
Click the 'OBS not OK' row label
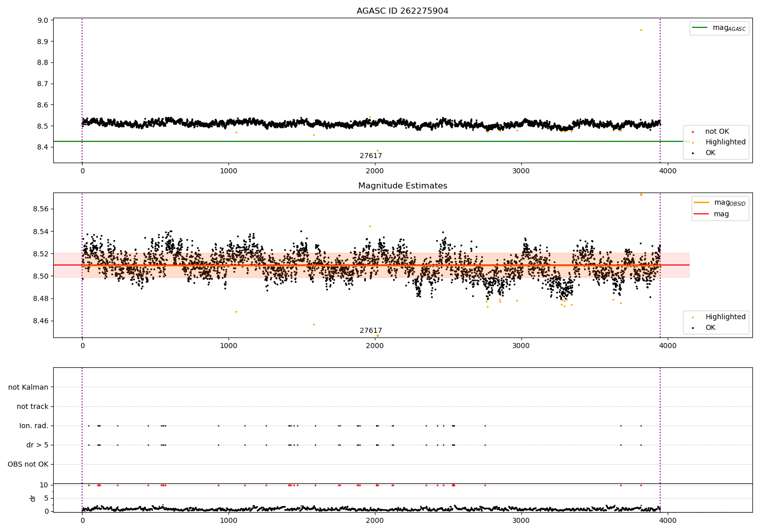tap(28, 464)
